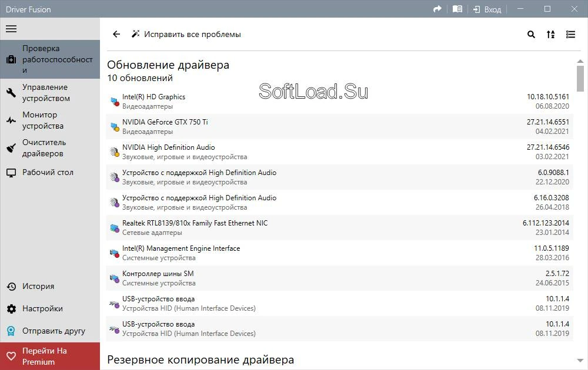Click the history clock icon
588x370 pixels.
pyautogui.click(x=11, y=287)
